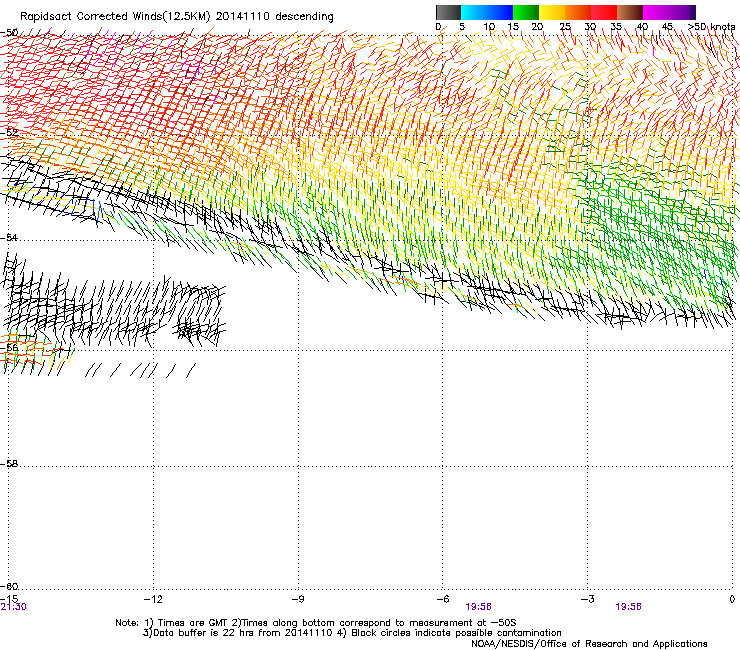Click the purple '21:30' time stamp
This screenshot has width=740, height=650.
pos(14,607)
